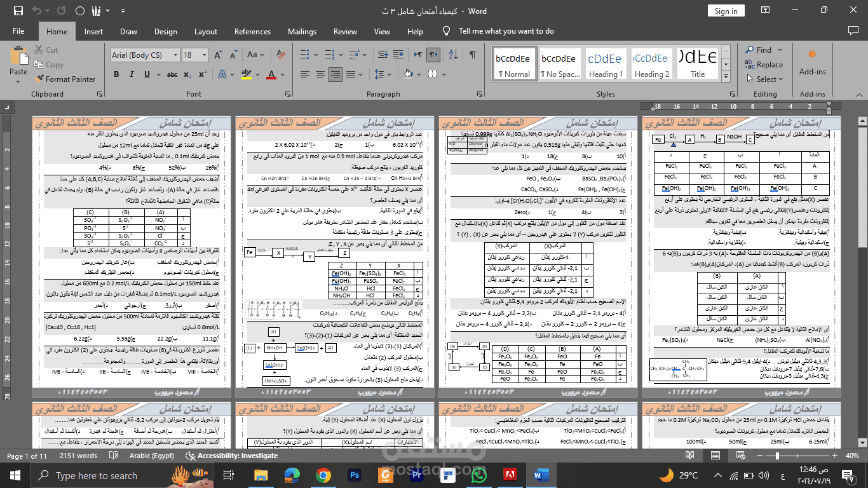Open WhatsApp from the taskbar
Screen dimensions: 868x488
[x=479, y=475]
